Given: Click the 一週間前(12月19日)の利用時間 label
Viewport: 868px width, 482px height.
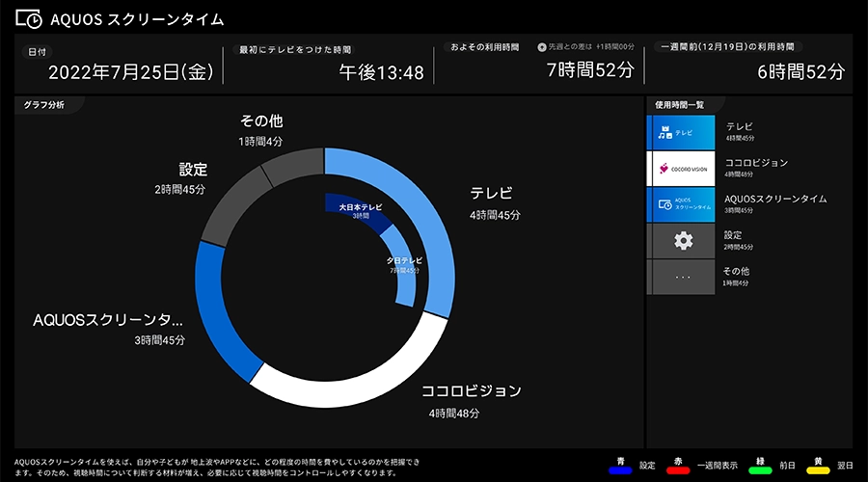Looking at the screenshot, I should pyautogui.click(x=727, y=46).
